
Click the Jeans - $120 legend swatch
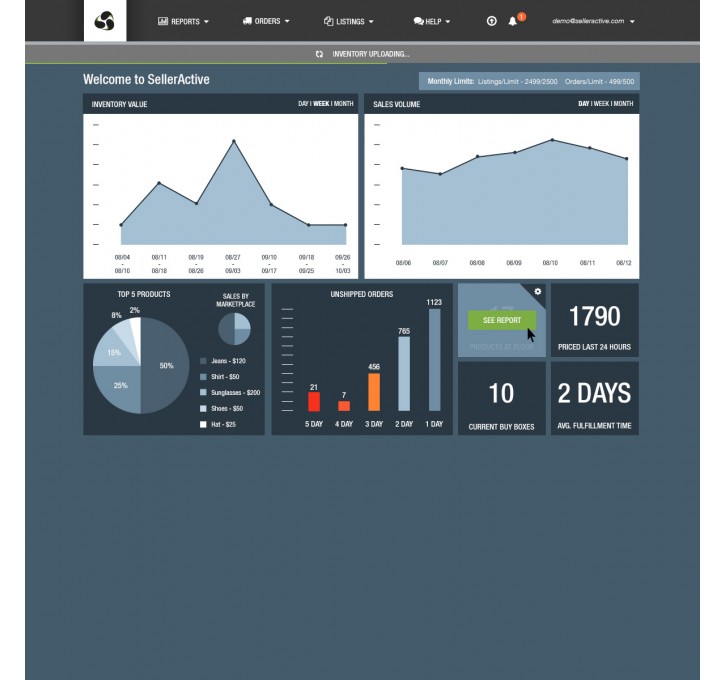click(203, 361)
